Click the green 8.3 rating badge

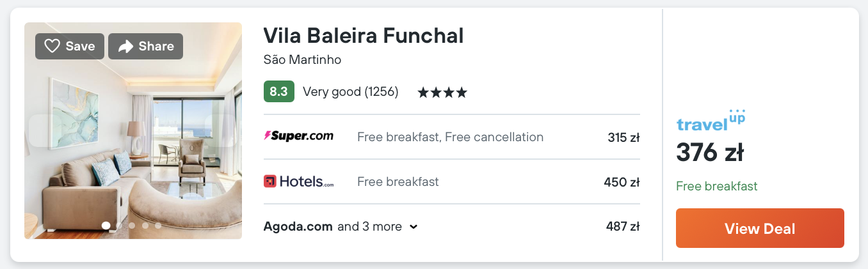pyautogui.click(x=278, y=92)
